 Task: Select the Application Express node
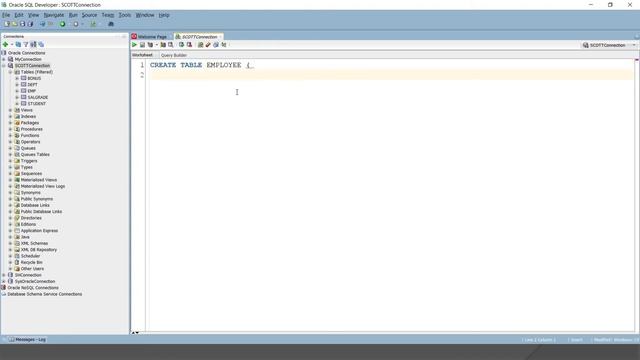(39, 231)
